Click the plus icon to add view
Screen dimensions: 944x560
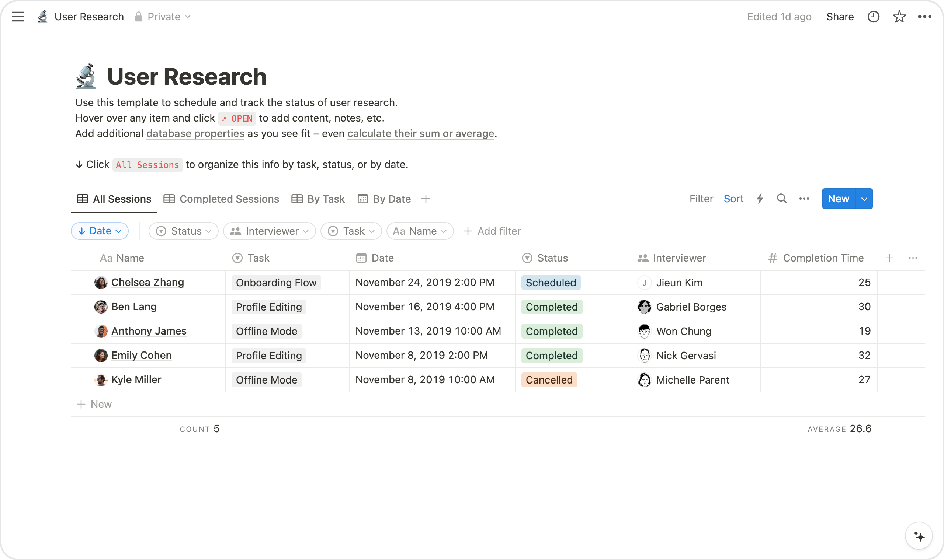tap(426, 199)
